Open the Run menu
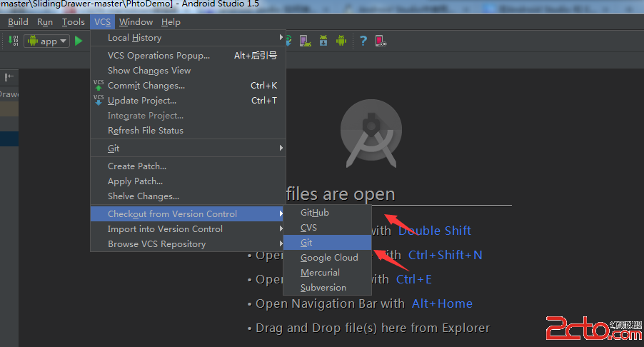 point(45,22)
